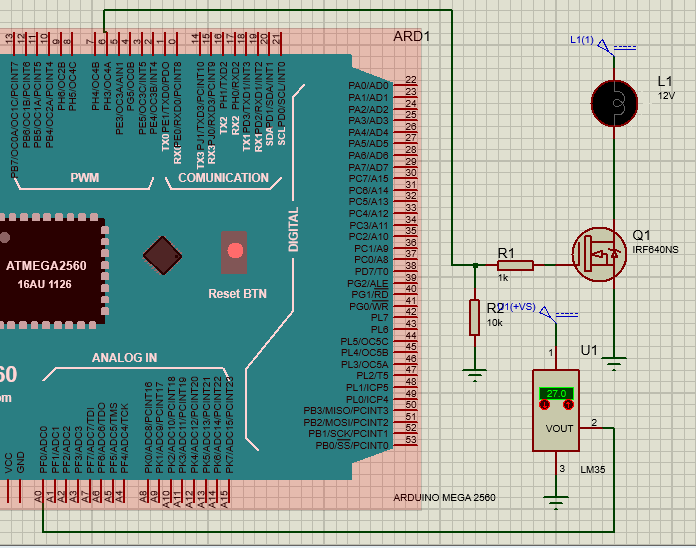Viewport: 696px width, 548px height.
Task: Click the wire junction dot between R1 and R2
Action: [x=475, y=265]
